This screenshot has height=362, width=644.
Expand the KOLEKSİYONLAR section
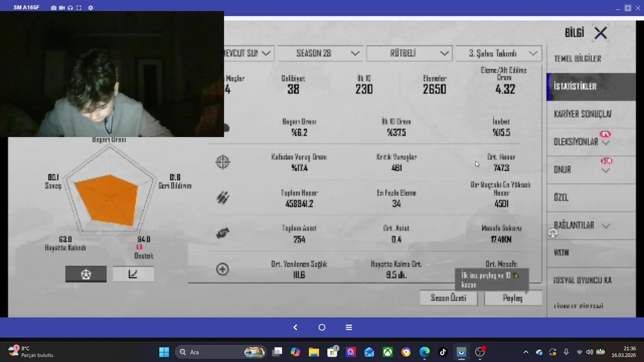[591, 142]
